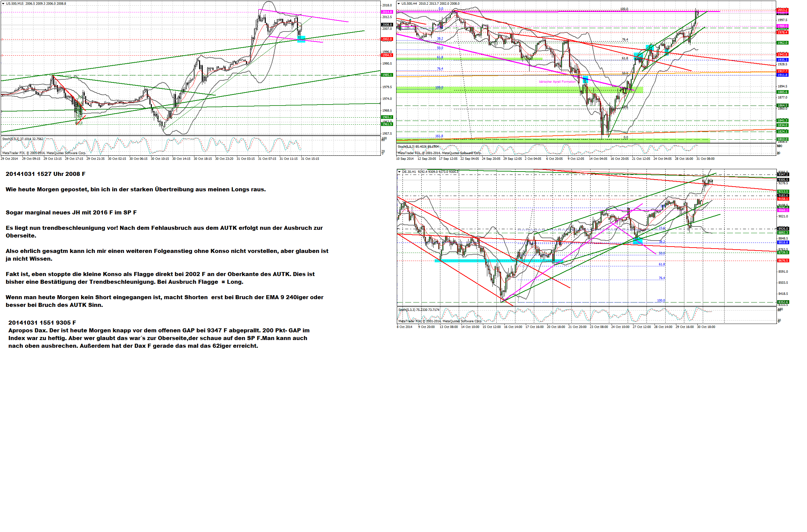Click the 'bärischer Aprall Formation' chart annotation
The height and width of the screenshot is (532, 807).
pyautogui.click(x=557, y=82)
